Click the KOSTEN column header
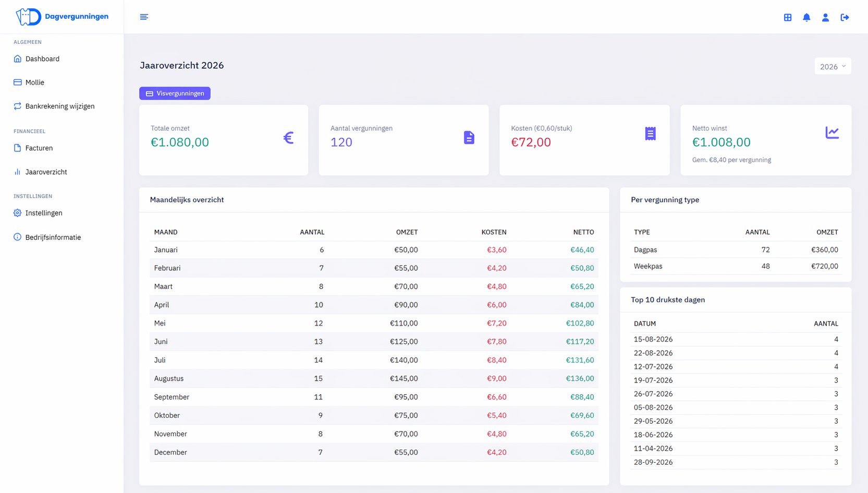The height and width of the screenshot is (493, 868). (x=494, y=232)
